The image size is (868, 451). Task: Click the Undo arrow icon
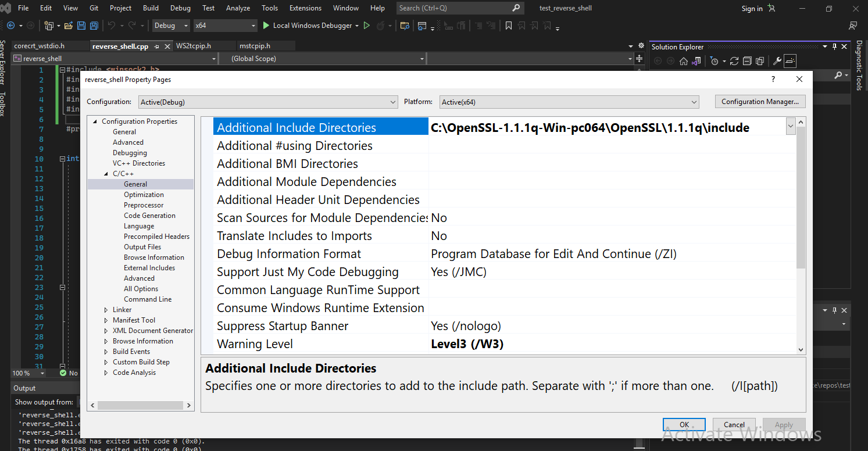(112, 26)
